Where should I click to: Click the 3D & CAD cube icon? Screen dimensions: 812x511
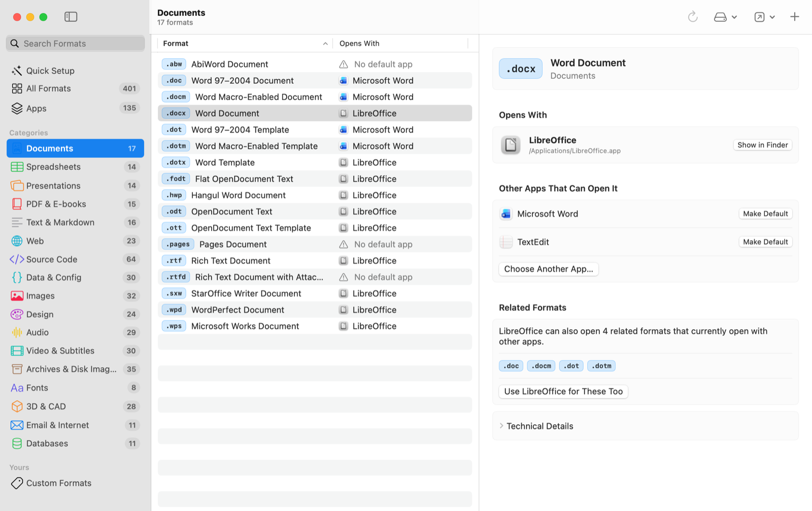17,406
